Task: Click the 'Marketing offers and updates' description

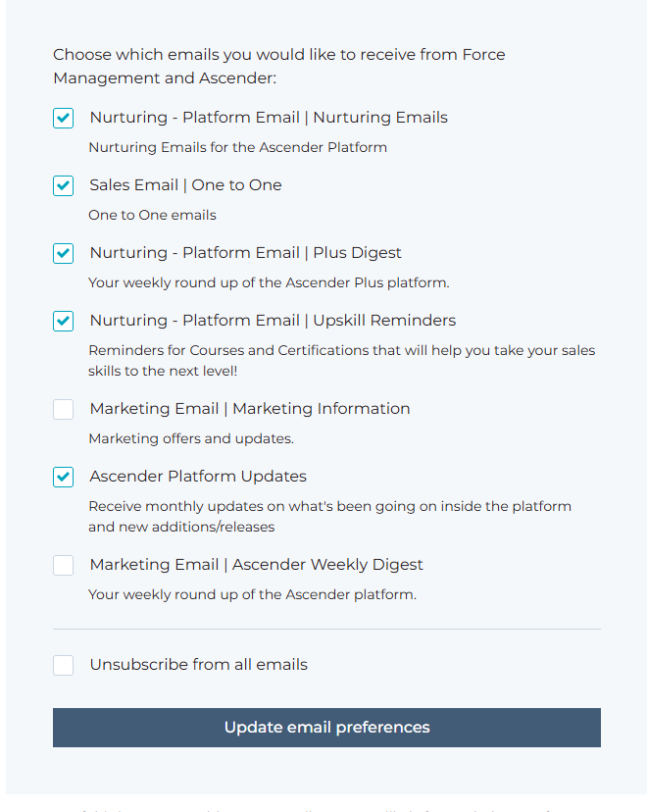Action: [x=191, y=438]
